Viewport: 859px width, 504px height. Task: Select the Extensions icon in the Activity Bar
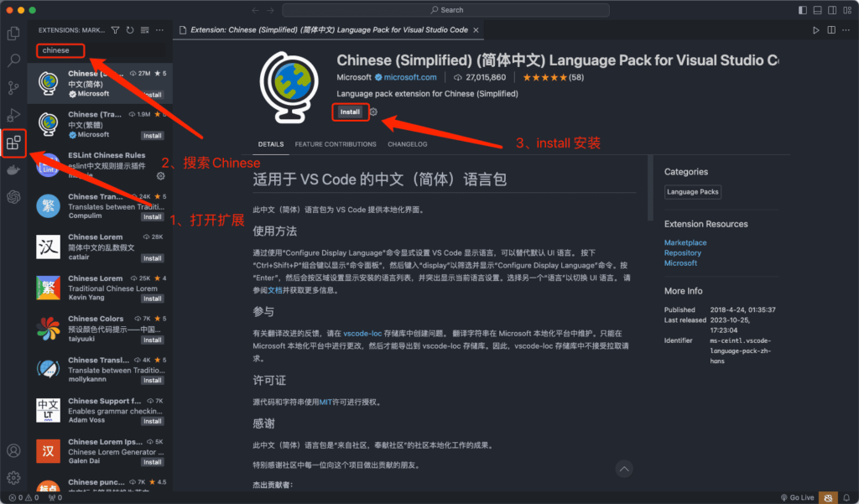(x=13, y=143)
